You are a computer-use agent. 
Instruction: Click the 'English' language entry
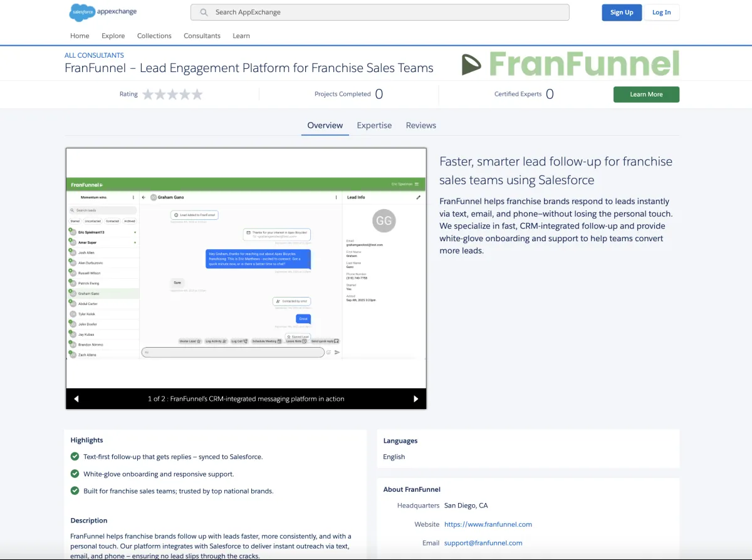(394, 457)
